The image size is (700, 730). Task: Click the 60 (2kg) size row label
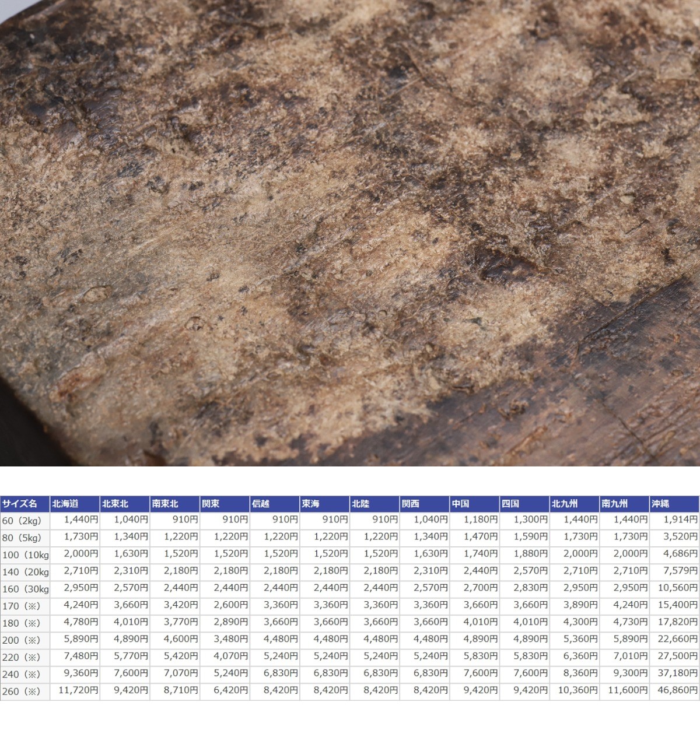[25, 521]
